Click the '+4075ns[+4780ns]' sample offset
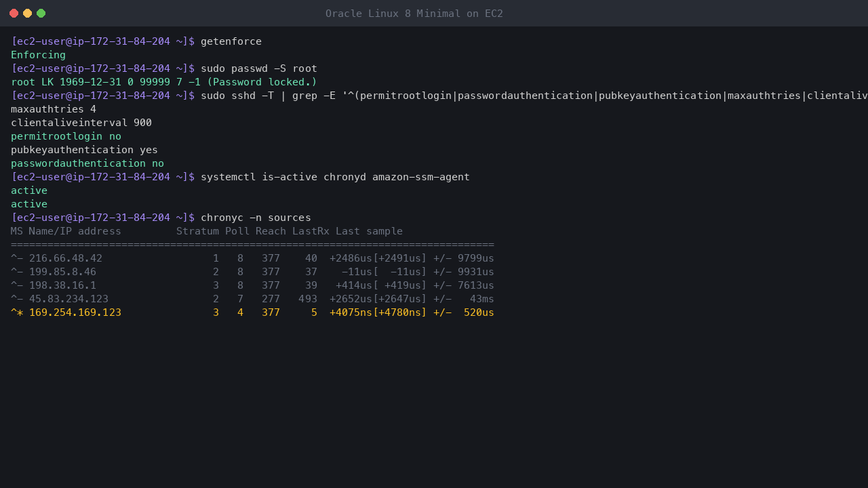The height and width of the screenshot is (488, 868). (x=378, y=312)
